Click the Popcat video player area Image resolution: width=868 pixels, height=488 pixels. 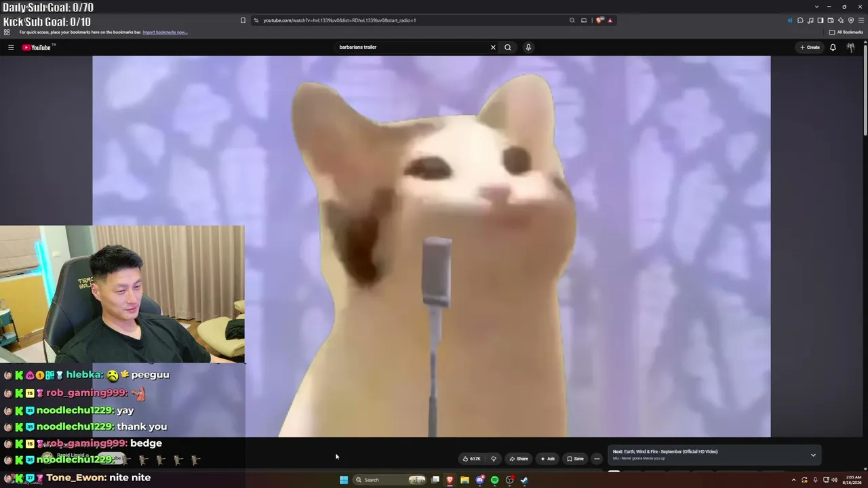tap(431, 247)
